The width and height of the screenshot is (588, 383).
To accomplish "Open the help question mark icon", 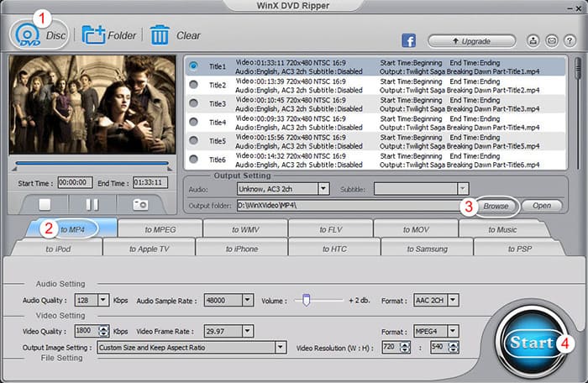I will click(x=570, y=40).
